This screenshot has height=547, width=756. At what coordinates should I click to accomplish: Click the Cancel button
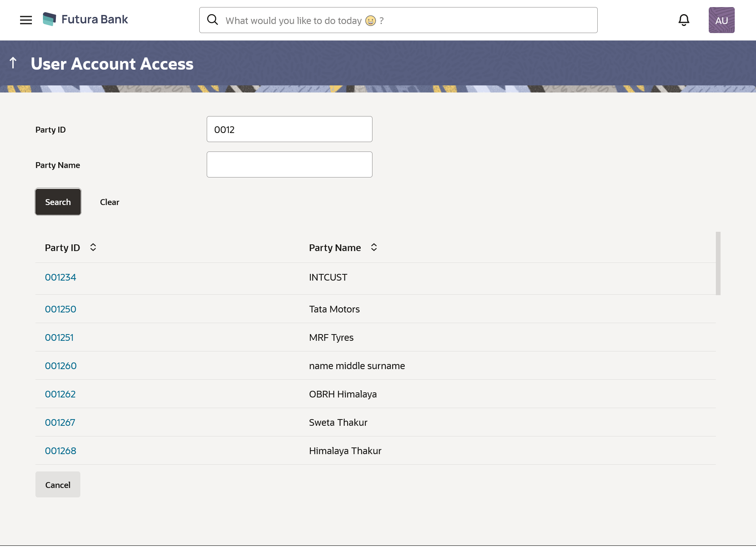pyautogui.click(x=58, y=485)
